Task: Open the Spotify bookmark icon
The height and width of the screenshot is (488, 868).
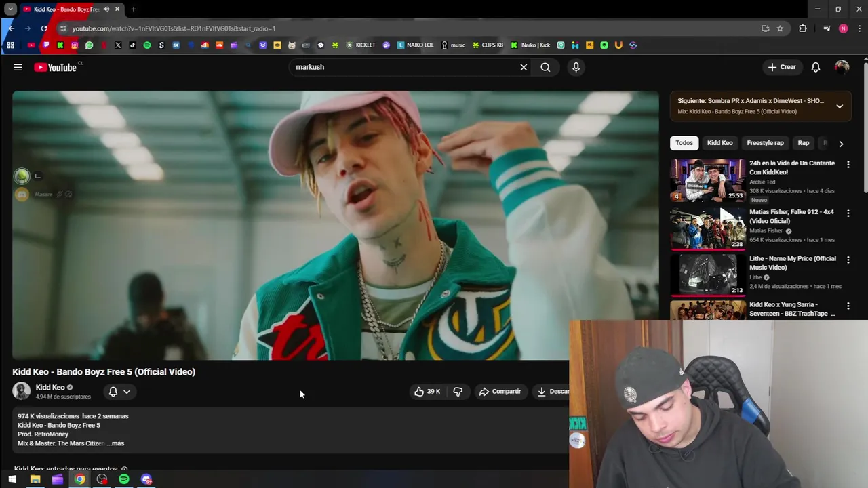Action: [x=147, y=45]
